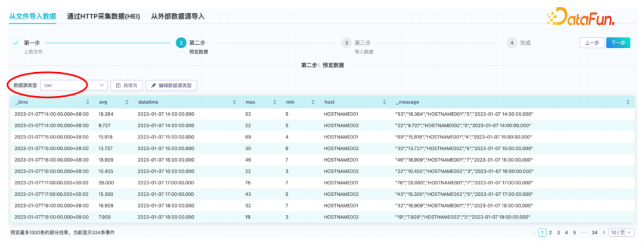Open 编辑数据源类型 editor
Screen dimensions: 644x247
[x=171, y=85]
